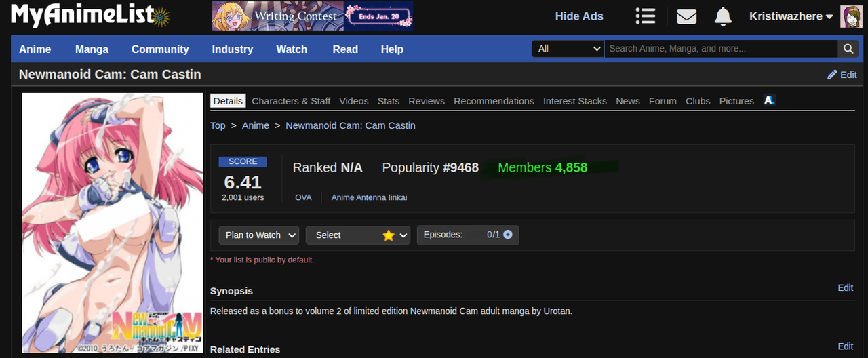Increment episodes with the plus icon
This screenshot has width=868, height=358.
click(x=507, y=235)
